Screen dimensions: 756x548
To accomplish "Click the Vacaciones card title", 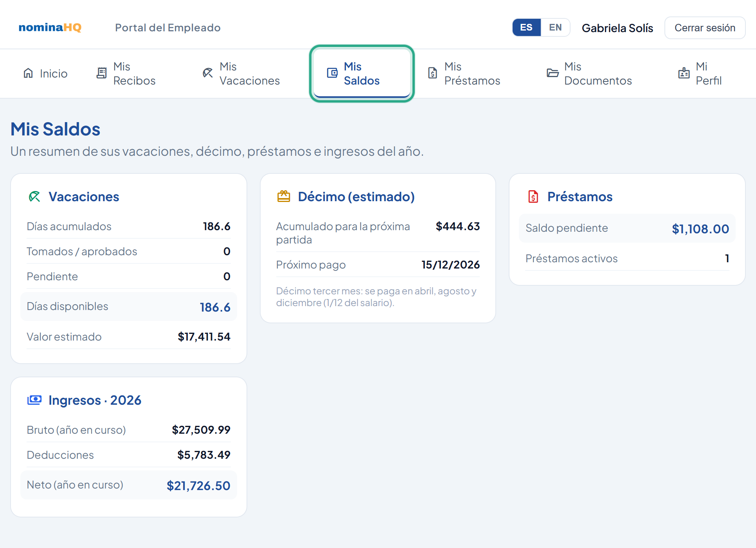I will [x=84, y=196].
